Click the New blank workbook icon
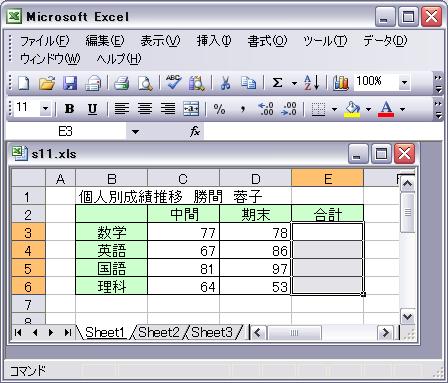Viewport: 448px width, 383px height. [x=23, y=83]
